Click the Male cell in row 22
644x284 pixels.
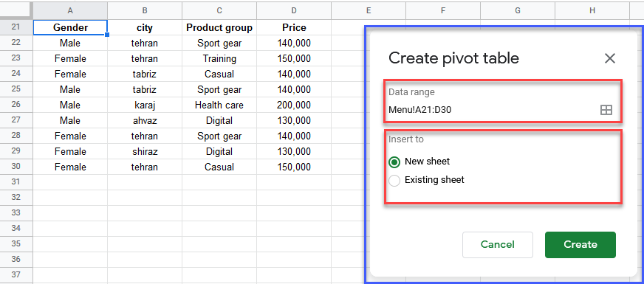(70, 43)
